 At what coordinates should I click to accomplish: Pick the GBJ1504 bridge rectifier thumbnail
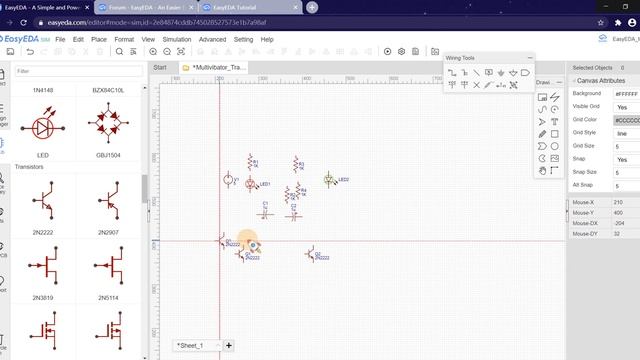pos(108,122)
